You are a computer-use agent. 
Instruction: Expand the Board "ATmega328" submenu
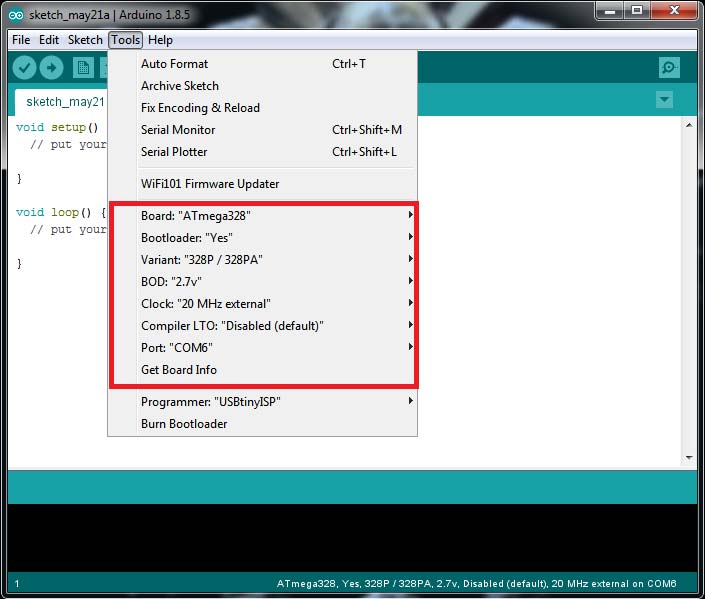tap(263, 215)
